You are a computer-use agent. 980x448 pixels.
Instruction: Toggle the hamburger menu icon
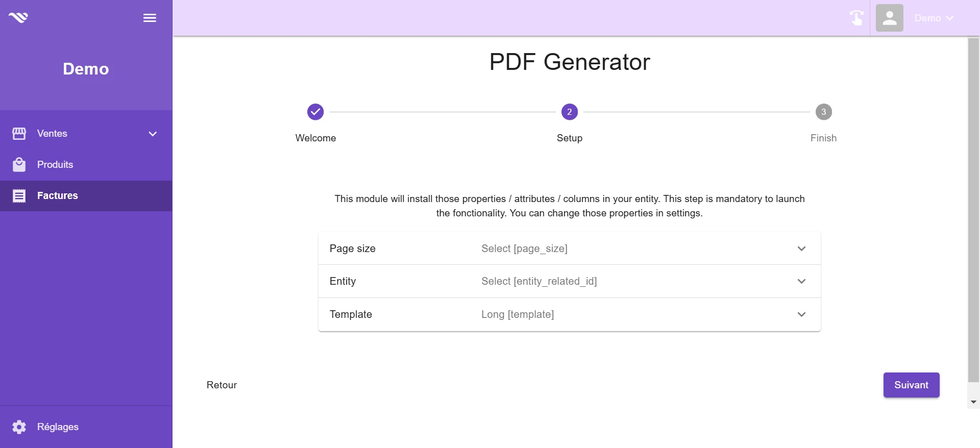tap(150, 18)
